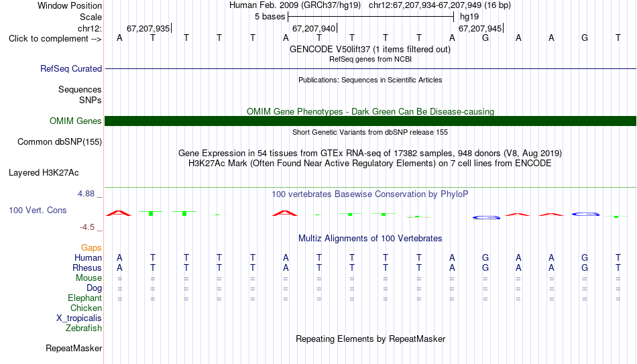This screenshot has height=364, width=637.
Task: Click the 5-base scale bar line
Action: tap(371, 17)
